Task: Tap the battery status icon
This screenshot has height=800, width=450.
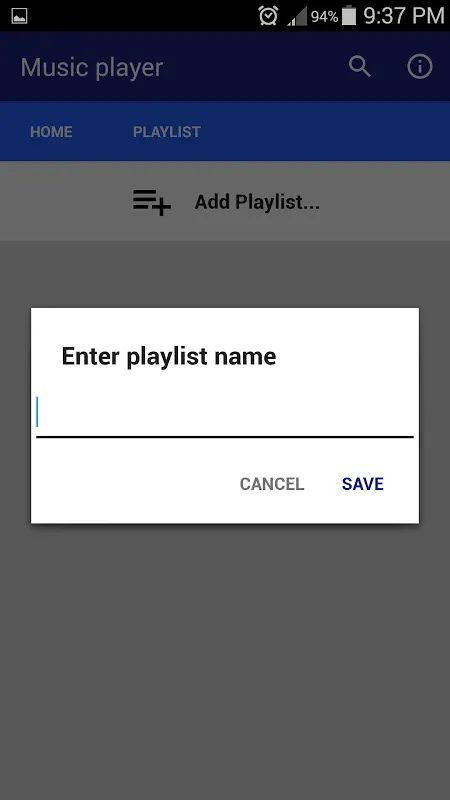Action: click(349, 15)
